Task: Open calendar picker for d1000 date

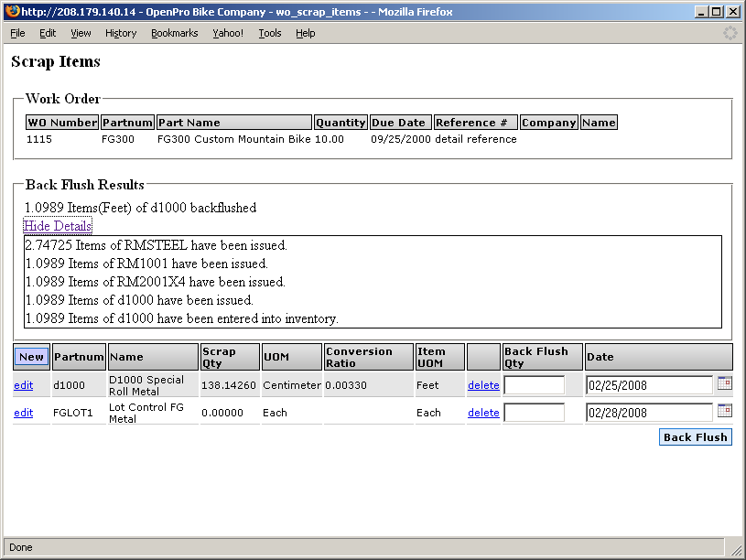Action: [x=724, y=384]
